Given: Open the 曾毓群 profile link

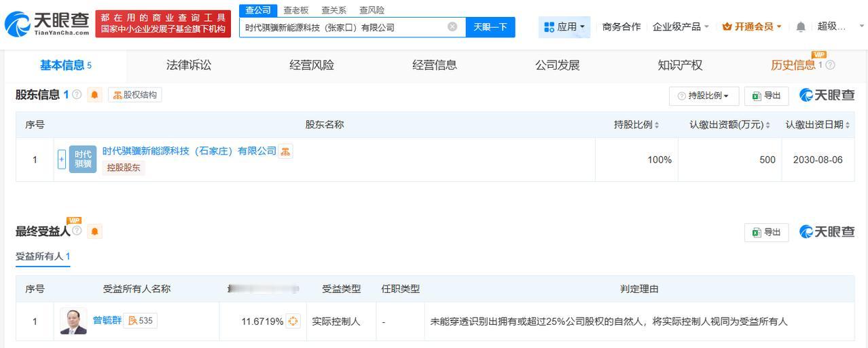Looking at the screenshot, I should point(107,320).
